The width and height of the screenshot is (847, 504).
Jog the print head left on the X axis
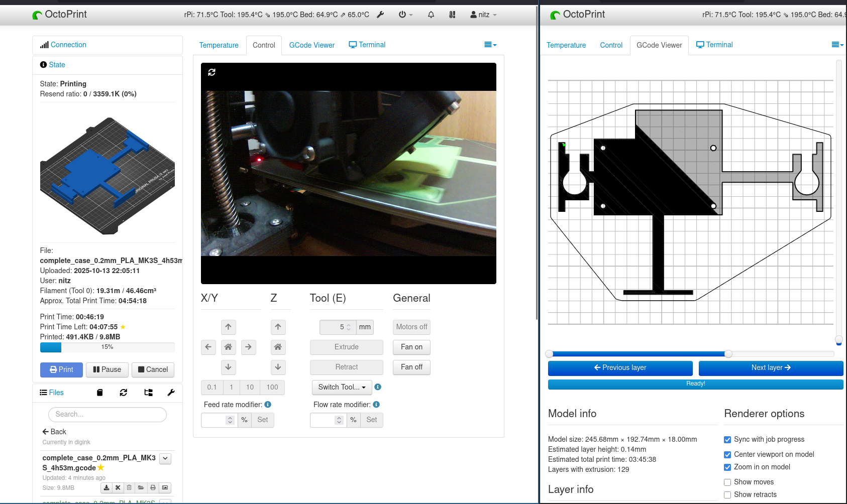click(208, 347)
